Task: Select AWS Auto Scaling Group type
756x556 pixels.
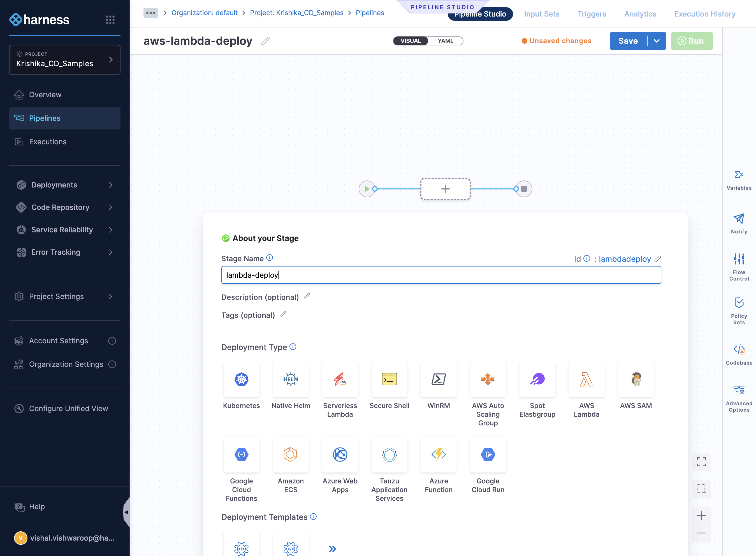Action: [x=488, y=379]
